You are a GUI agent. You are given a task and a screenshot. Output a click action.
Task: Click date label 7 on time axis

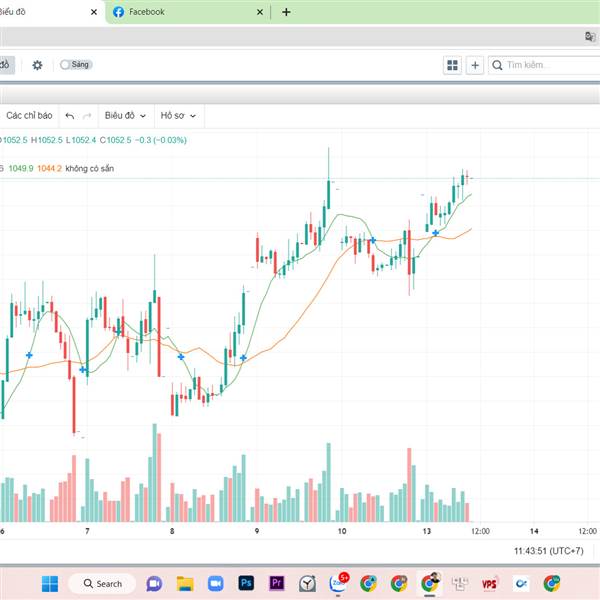coord(87,531)
